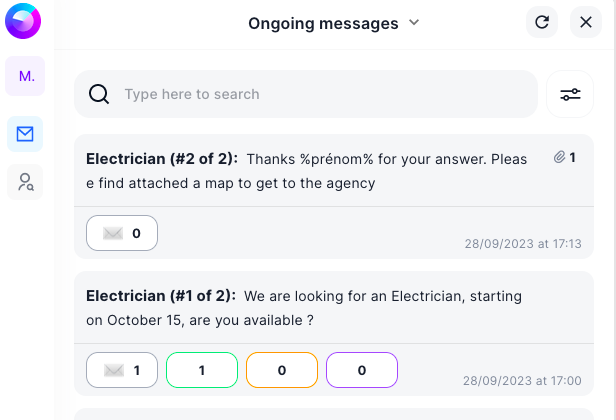Select the purple-bordered badge showing 0

[362, 370]
